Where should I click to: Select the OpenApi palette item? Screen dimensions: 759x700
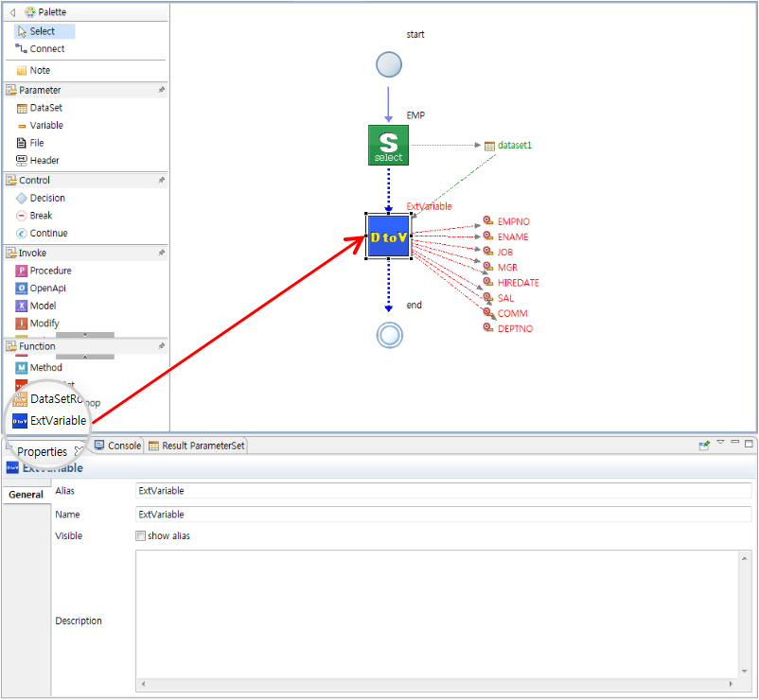pyautogui.click(x=47, y=288)
